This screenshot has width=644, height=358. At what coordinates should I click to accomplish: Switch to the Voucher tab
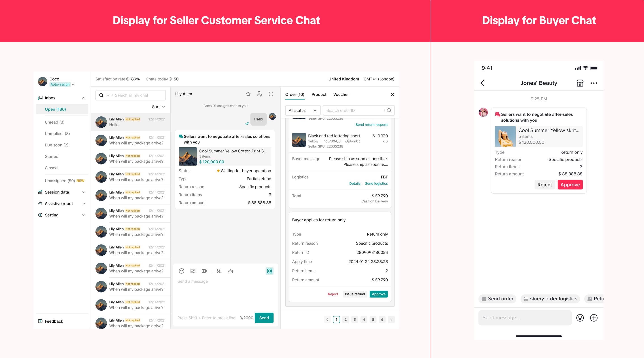pos(341,95)
